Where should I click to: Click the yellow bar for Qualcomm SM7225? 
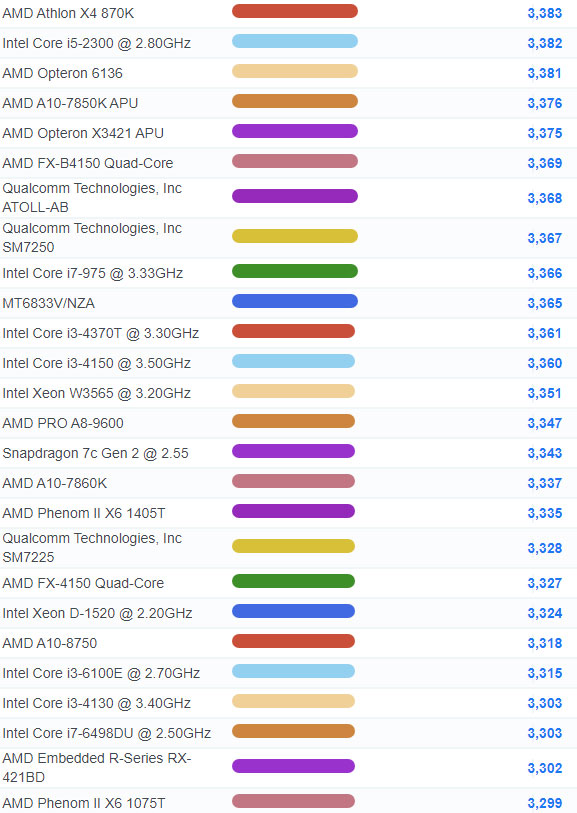pos(293,546)
